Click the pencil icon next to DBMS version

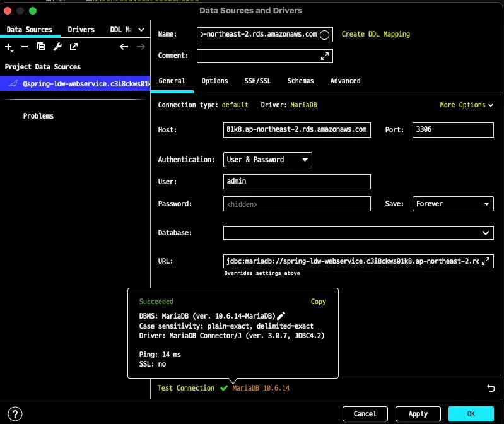(281, 315)
